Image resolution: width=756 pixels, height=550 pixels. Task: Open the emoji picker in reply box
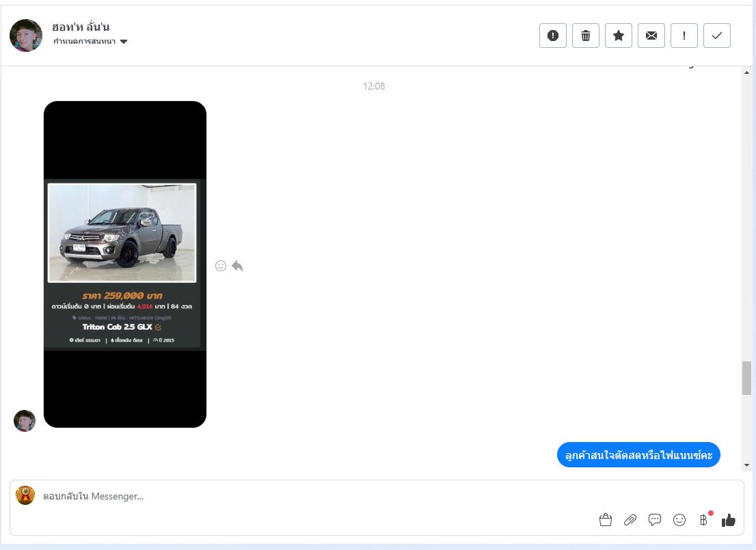(679, 520)
